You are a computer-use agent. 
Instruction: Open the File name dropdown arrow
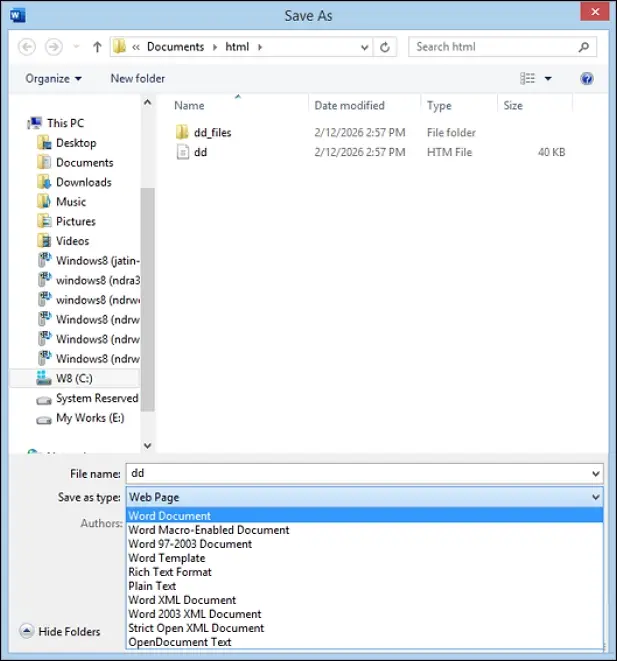click(x=596, y=474)
